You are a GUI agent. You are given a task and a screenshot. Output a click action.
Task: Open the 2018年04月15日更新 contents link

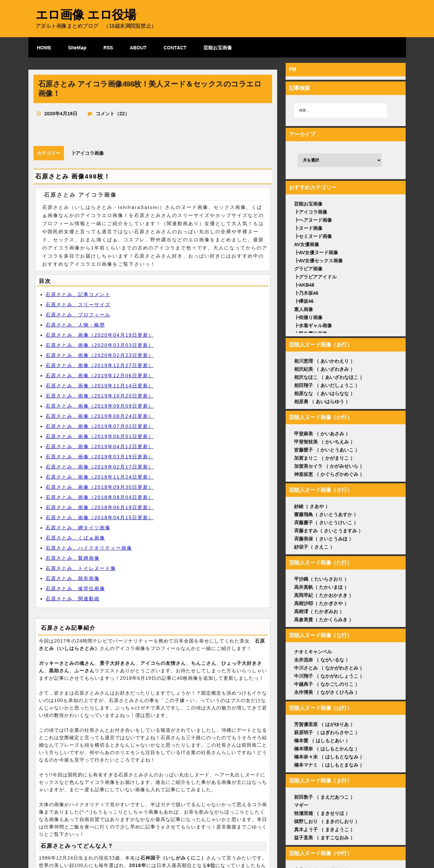(99, 517)
